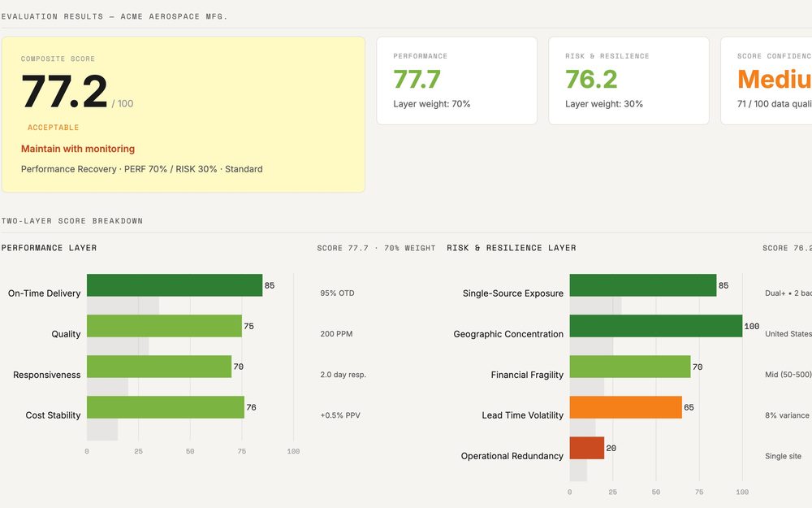This screenshot has width=812, height=508.
Task: Click the RISK & RESILIENCE LAYER heading
Action: (x=511, y=248)
